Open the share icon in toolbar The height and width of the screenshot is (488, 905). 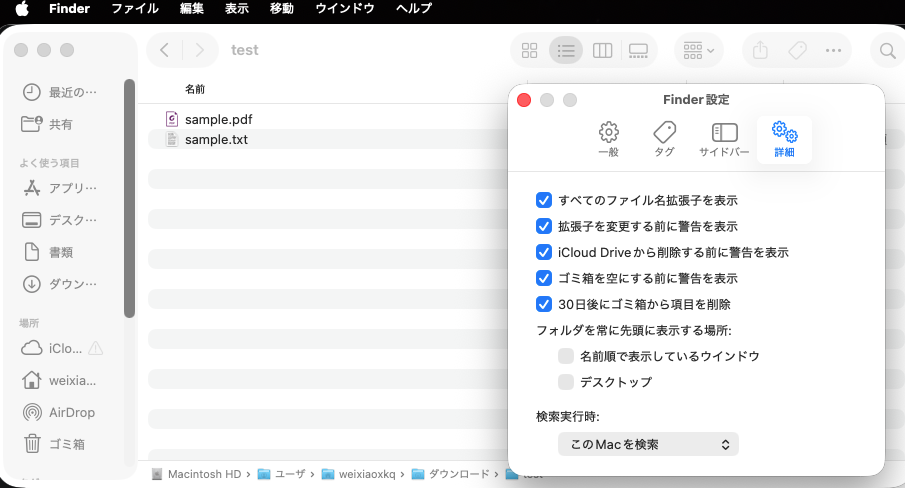[760, 50]
